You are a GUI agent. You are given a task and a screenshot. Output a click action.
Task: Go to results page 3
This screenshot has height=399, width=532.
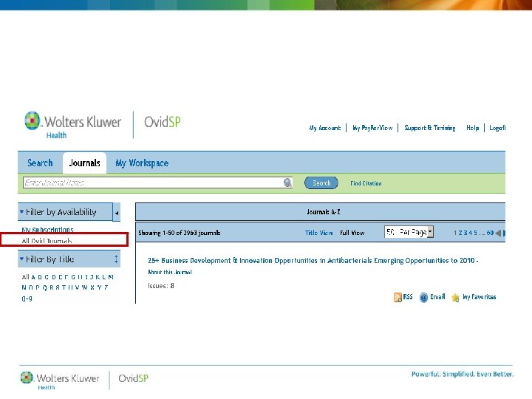pyautogui.click(x=465, y=233)
